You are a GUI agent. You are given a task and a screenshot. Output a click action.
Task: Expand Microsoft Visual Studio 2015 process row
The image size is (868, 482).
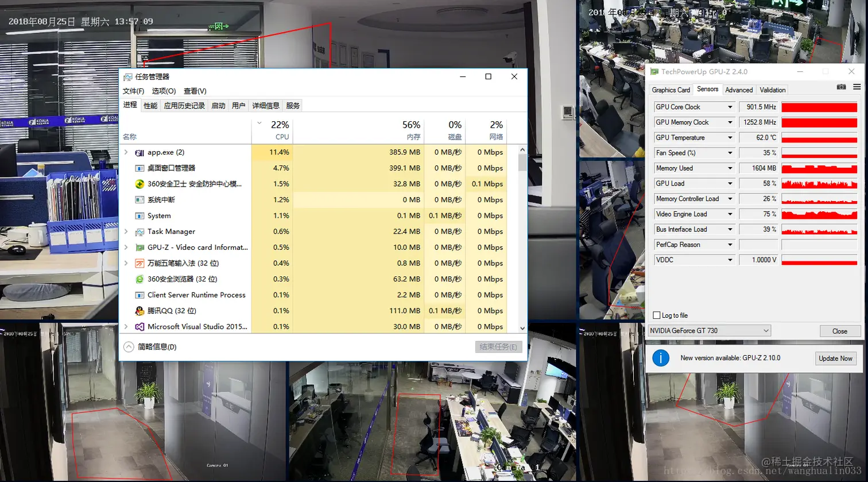[x=126, y=326]
